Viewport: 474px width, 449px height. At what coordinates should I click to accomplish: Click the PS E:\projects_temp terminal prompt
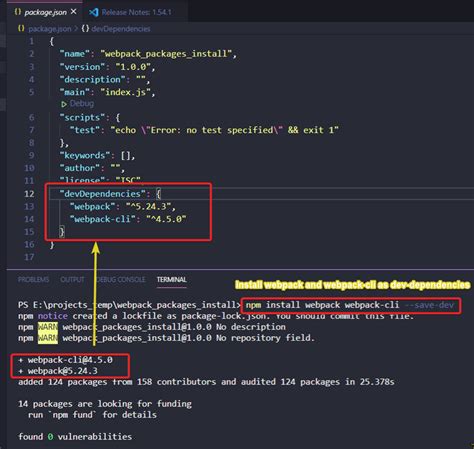[x=129, y=305]
